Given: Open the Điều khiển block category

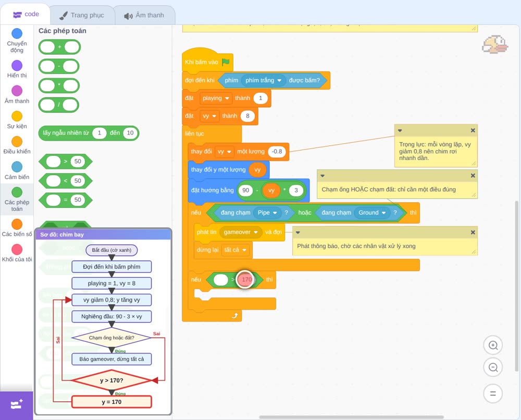Looking at the screenshot, I should tap(17, 145).
